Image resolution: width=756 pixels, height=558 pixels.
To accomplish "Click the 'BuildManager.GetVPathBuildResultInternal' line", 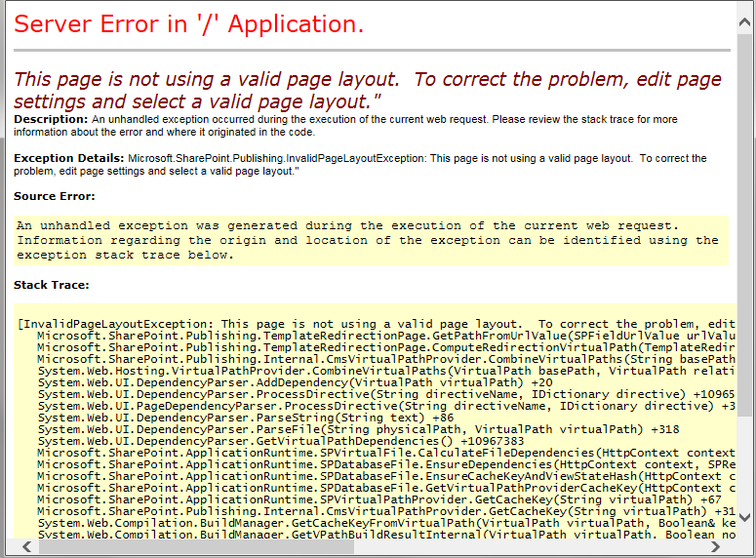I will click(x=386, y=534).
